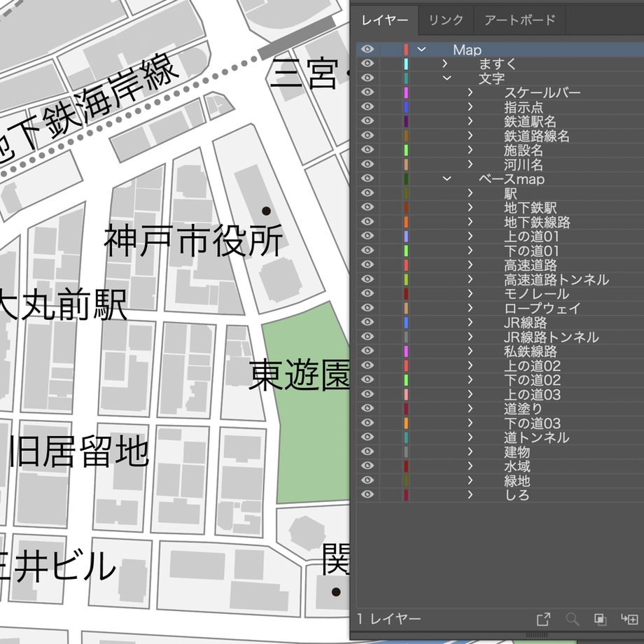
Task: Hide the しろ layer
Action: point(367,494)
